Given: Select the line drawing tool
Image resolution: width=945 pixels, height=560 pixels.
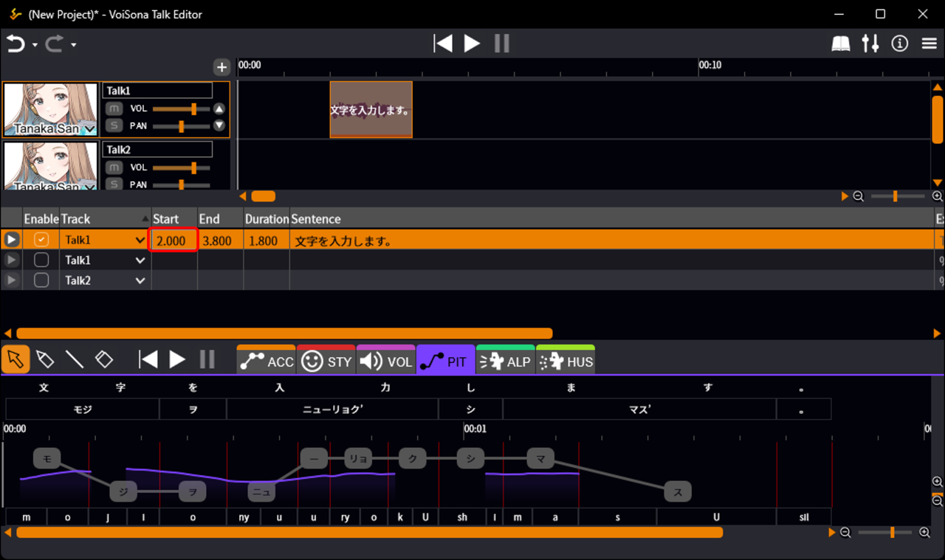Looking at the screenshot, I should coord(75,359).
